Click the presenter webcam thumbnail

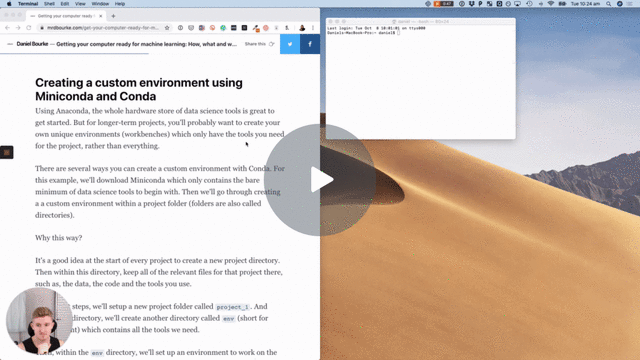tap(39, 321)
